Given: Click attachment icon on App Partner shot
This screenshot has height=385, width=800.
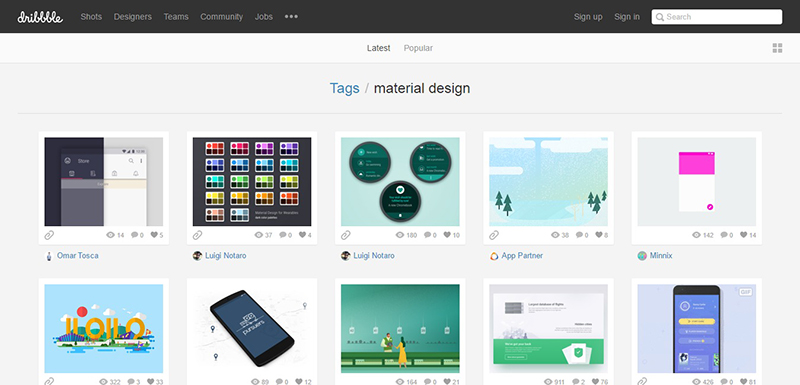Looking at the screenshot, I should tap(494, 235).
